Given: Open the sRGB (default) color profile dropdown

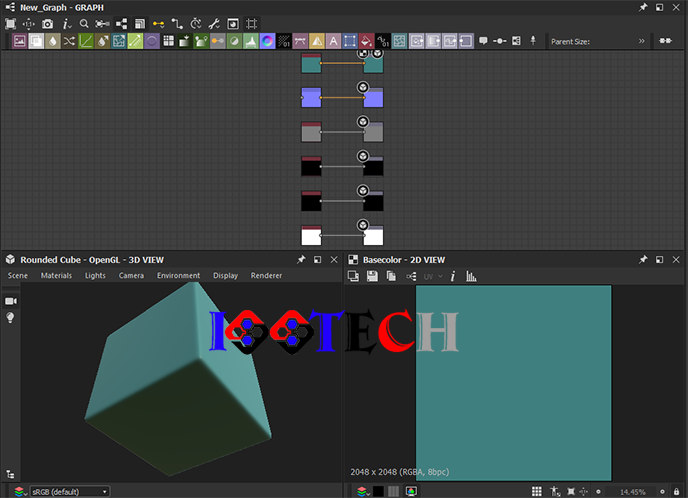Looking at the screenshot, I should [69, 492].
